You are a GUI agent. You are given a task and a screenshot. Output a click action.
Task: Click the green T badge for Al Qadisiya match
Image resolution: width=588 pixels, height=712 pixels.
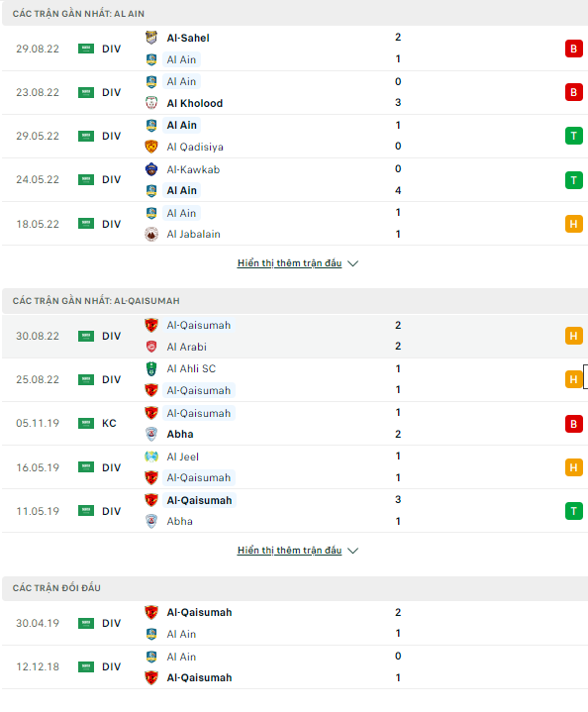pyautogui.click(x=574, y=136)
